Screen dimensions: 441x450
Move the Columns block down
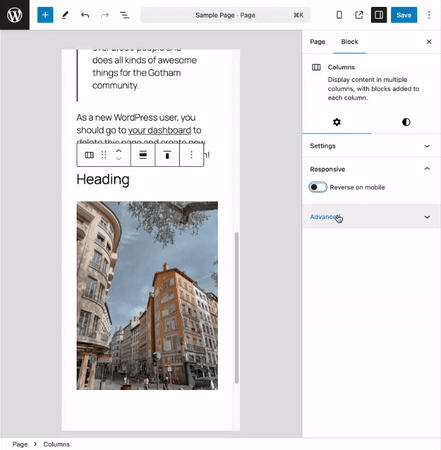(119, 159)
